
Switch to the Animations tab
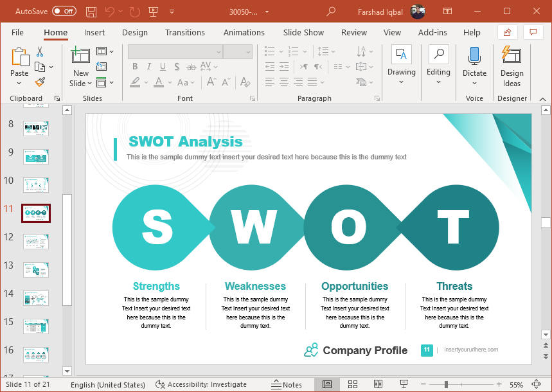click(x=244, y=33)
